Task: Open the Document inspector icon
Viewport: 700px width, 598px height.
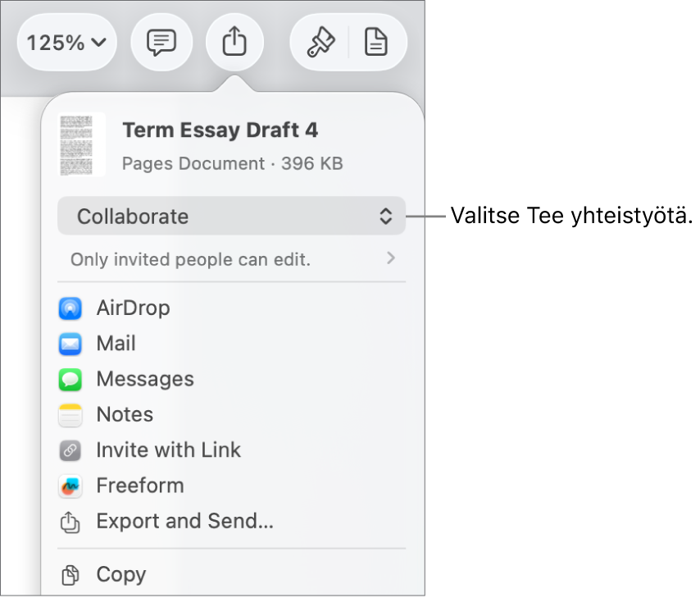Action: click(376, 43)
